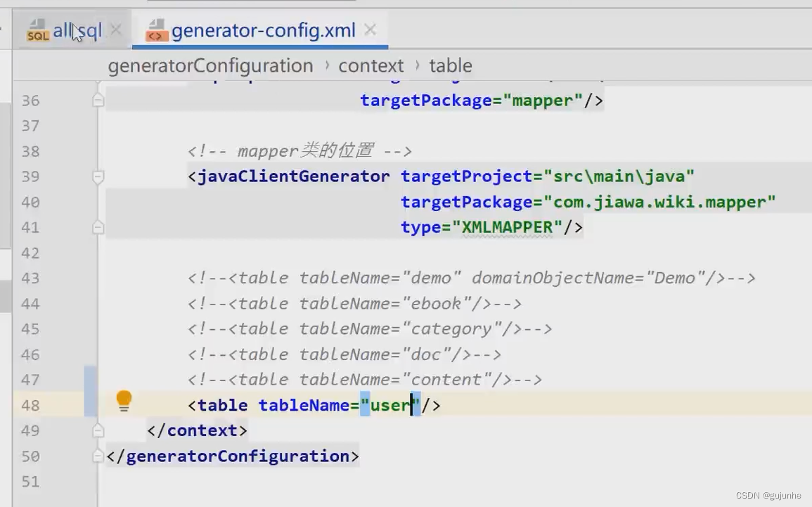Click the blue change marker beside line 48

click(91, 405)
